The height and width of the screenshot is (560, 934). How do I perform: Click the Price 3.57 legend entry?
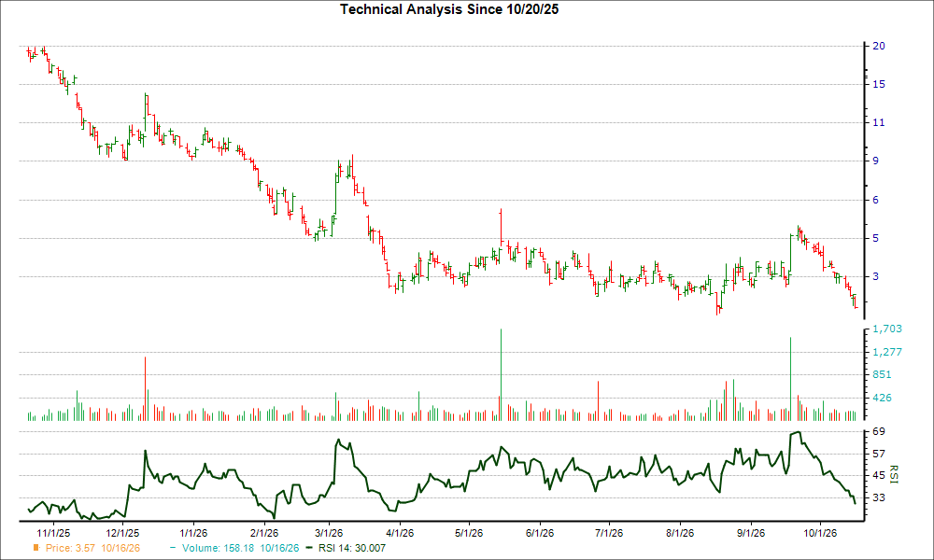tap(92, 548)
